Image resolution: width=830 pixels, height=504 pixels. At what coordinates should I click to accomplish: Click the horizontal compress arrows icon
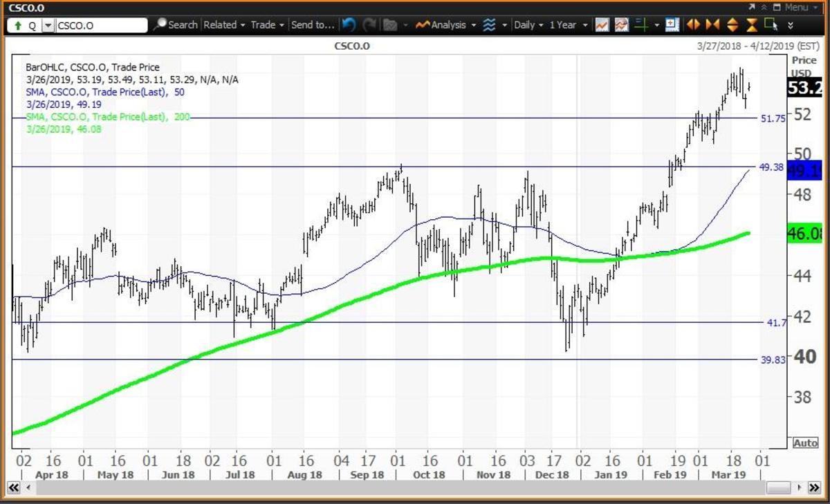pyautogui.click(x=712, y=25)
